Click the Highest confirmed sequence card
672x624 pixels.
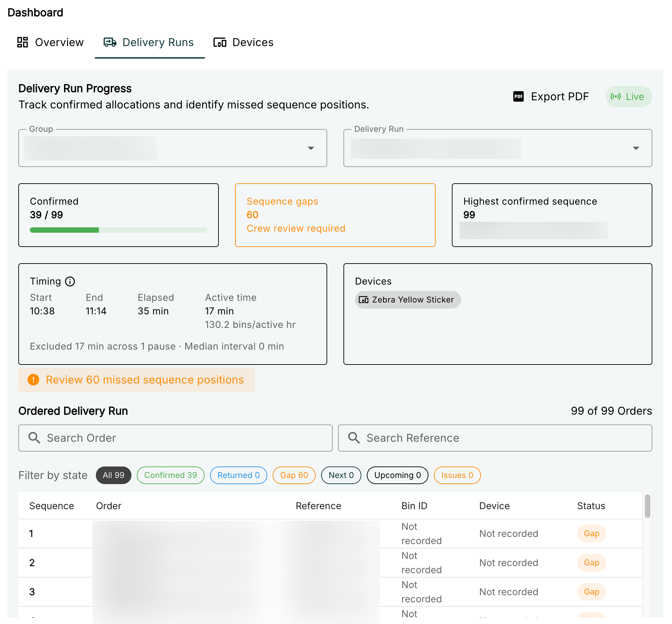(x=552, y=215)
